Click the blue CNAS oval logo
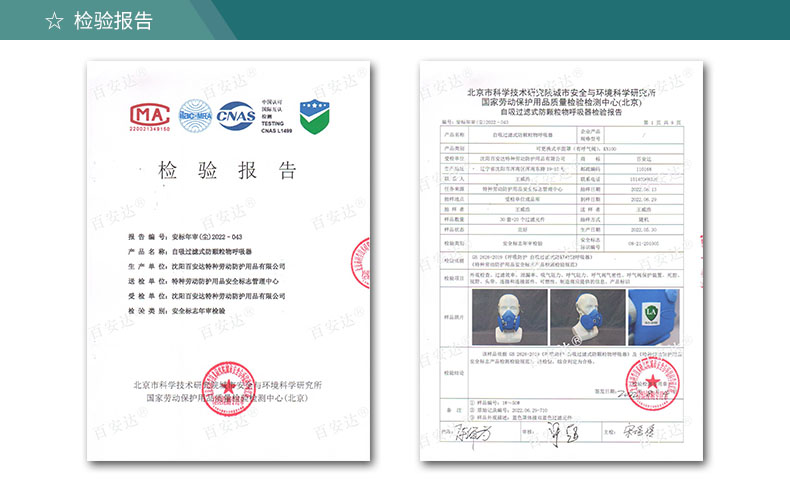 click(236, 116)
